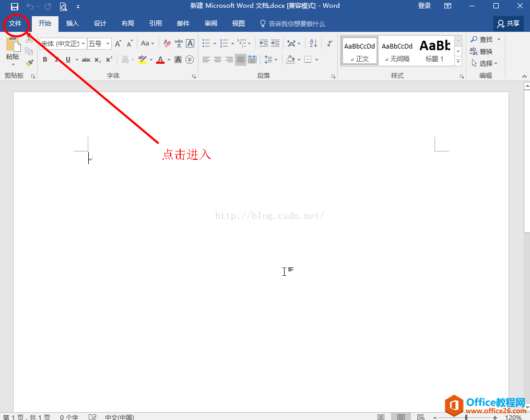Toggle Underline formatting
Screen dimensions: 530x420
(x=68, y=60)
